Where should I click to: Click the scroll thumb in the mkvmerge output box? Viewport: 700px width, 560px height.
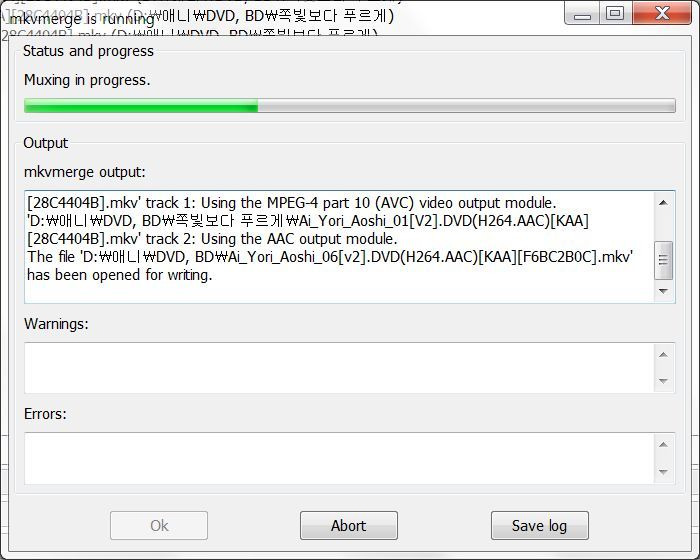click(663, 260)
